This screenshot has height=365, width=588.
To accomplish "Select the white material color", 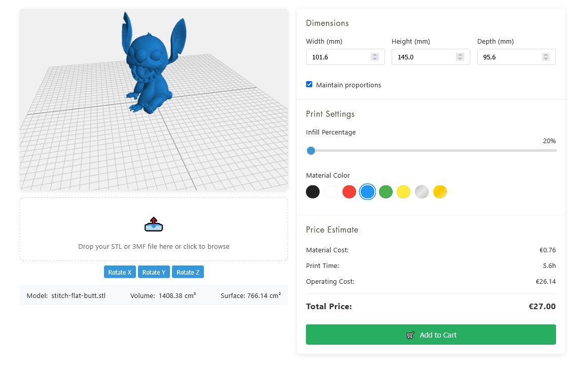I will coord(331,192).
